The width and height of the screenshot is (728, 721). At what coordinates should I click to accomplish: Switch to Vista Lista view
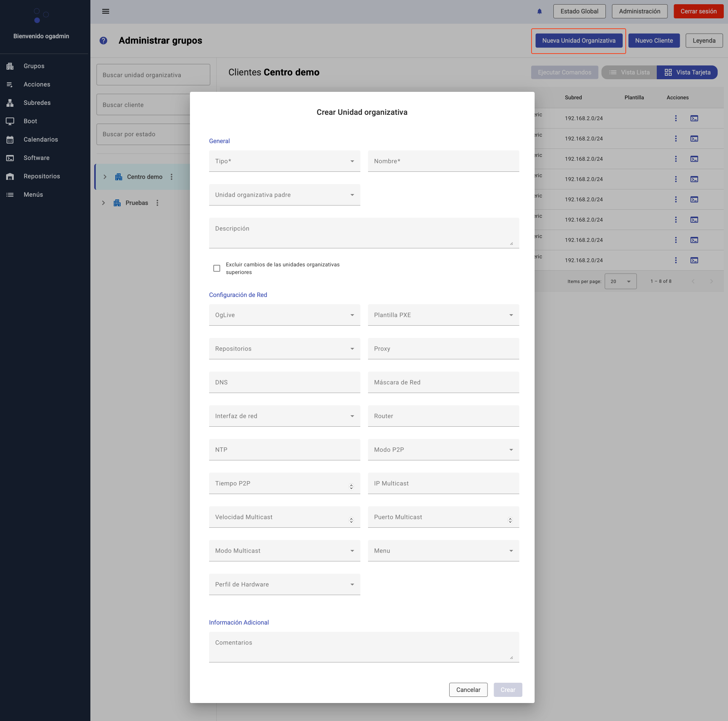(629, 72)
